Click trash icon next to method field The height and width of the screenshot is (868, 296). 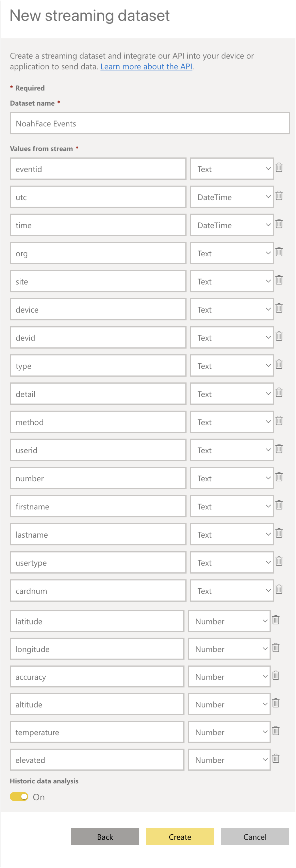tap(279, 421)
